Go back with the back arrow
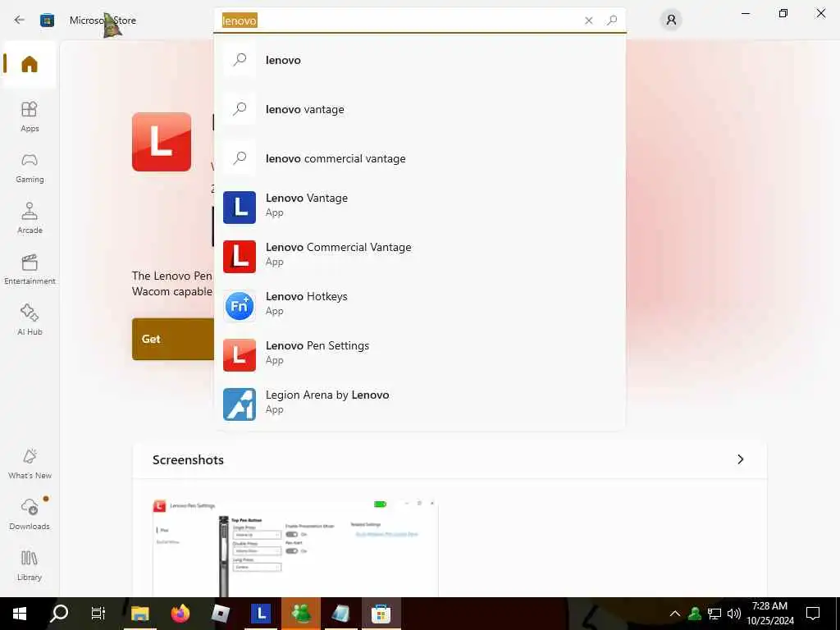The width and height of the screenshot is (840, 630). (x=20, y=20)
